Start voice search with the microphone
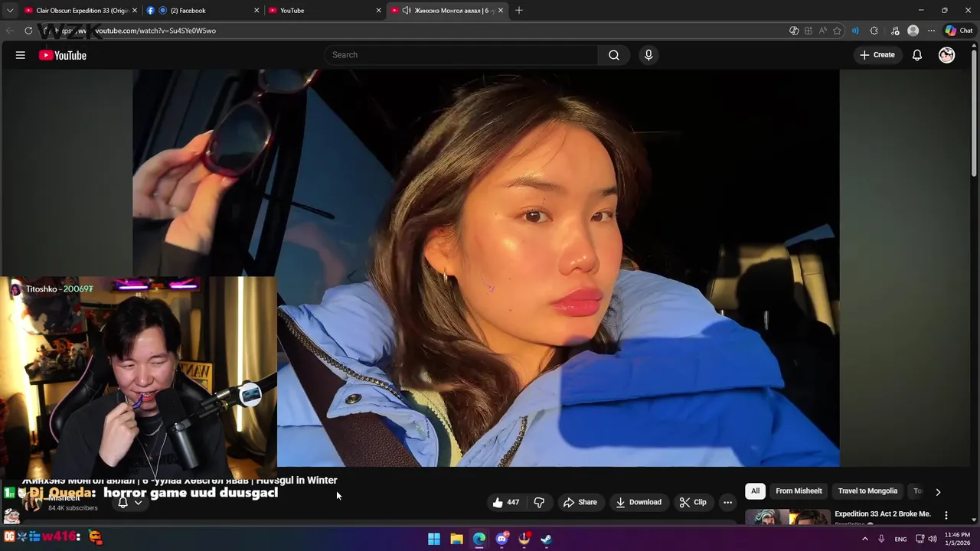Viewport: 980px width, 551px height. [648, 55]
